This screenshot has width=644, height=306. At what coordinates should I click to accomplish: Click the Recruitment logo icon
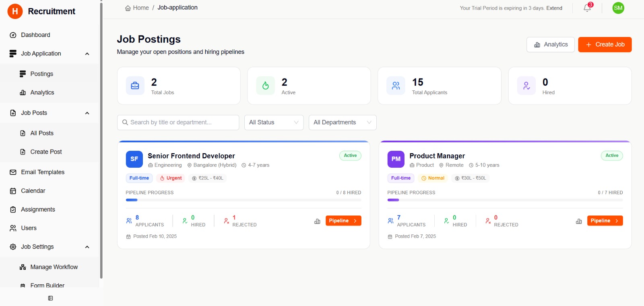click(15, 11)
